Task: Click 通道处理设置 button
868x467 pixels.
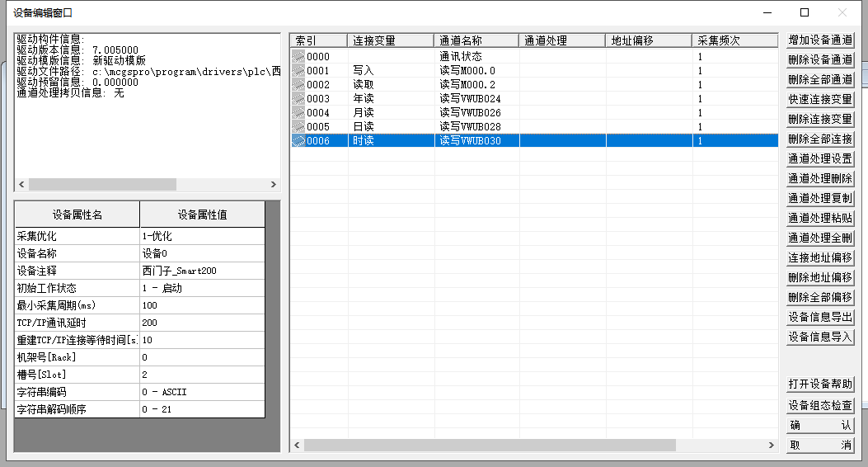Action: (x=819, y=158)
